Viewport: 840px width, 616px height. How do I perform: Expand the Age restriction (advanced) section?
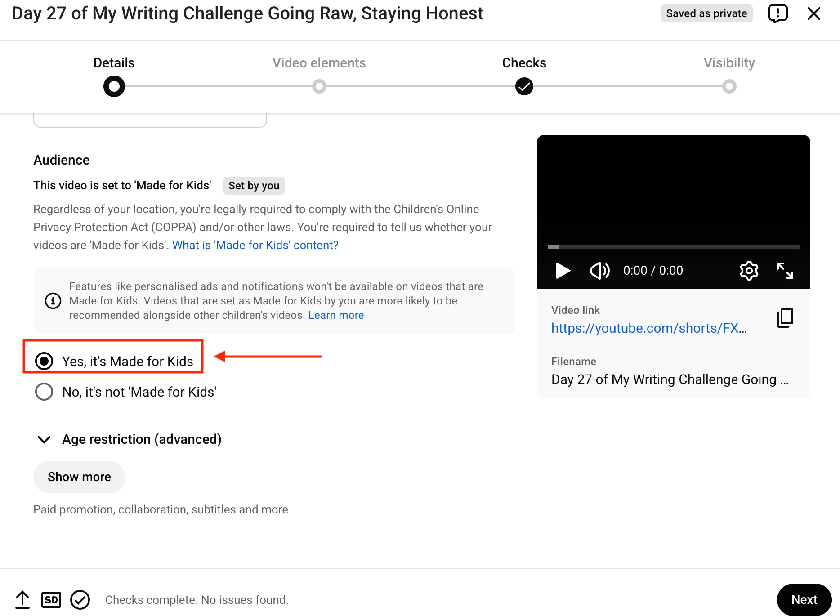44,439
